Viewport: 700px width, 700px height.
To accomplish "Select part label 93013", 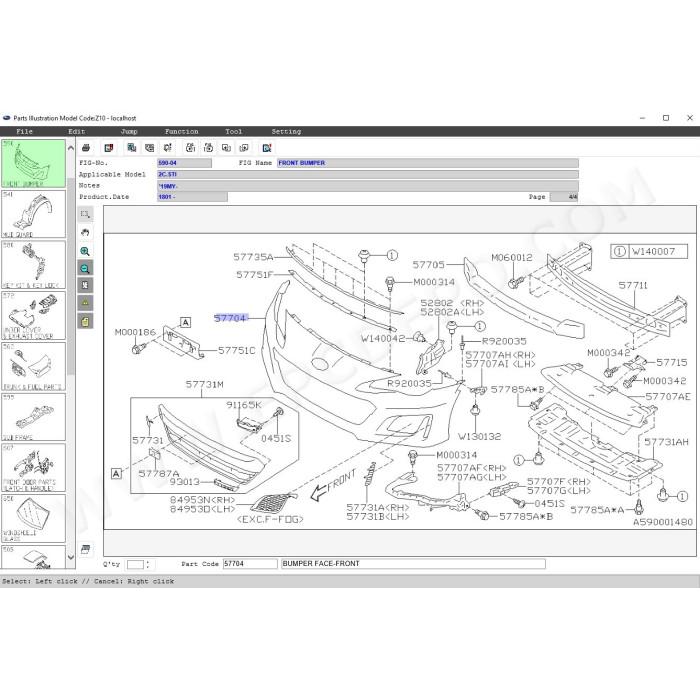I will pos(185,482).
